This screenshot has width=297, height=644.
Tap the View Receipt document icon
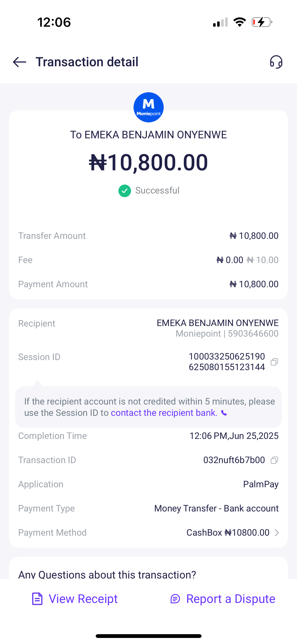(37, 599)
